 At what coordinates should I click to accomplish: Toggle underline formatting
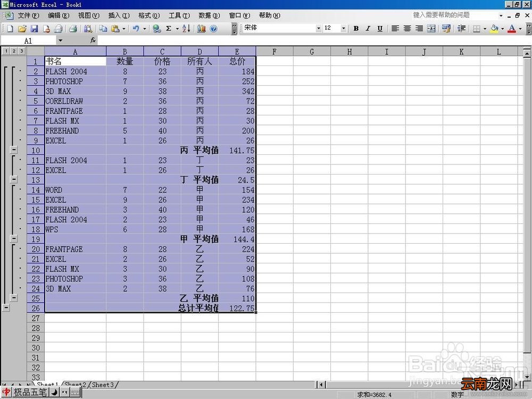click(380, 29)
